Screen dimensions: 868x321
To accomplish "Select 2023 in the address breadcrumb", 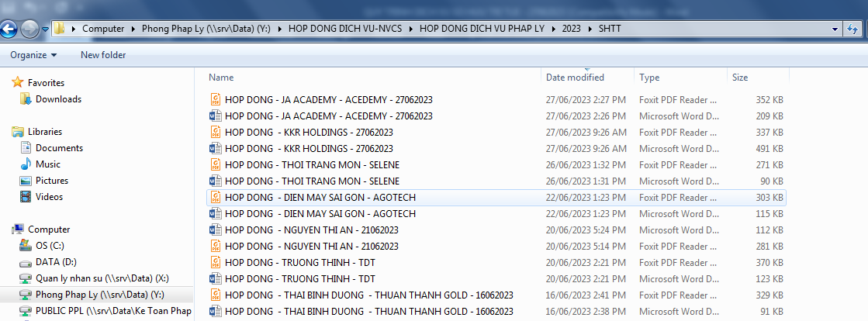I will tap(571, 29).
